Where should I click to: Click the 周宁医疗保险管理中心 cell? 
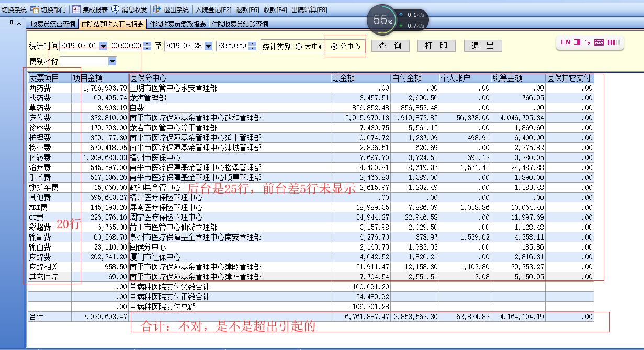[230, 217]
